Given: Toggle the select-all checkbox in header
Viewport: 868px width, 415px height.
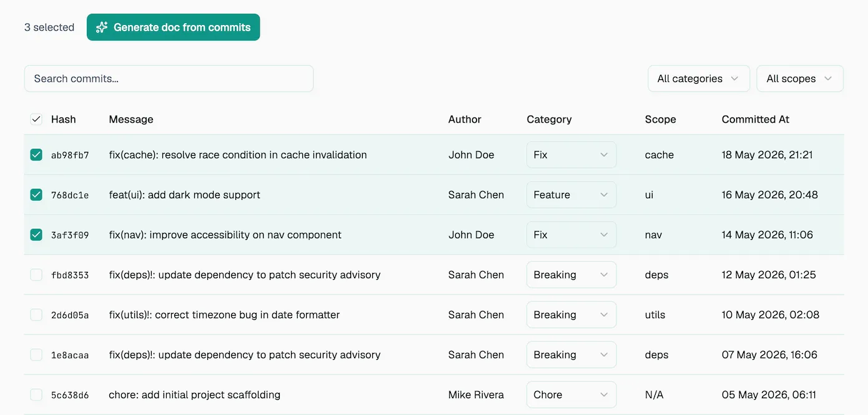Looking at the screenshot, I should coord(36,119).
